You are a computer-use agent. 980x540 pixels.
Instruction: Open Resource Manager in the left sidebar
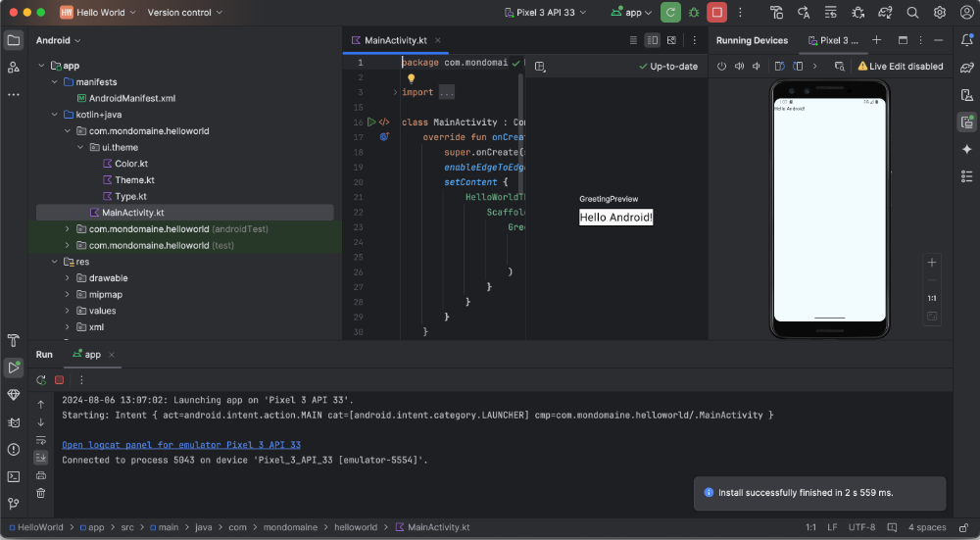[13, 68]
